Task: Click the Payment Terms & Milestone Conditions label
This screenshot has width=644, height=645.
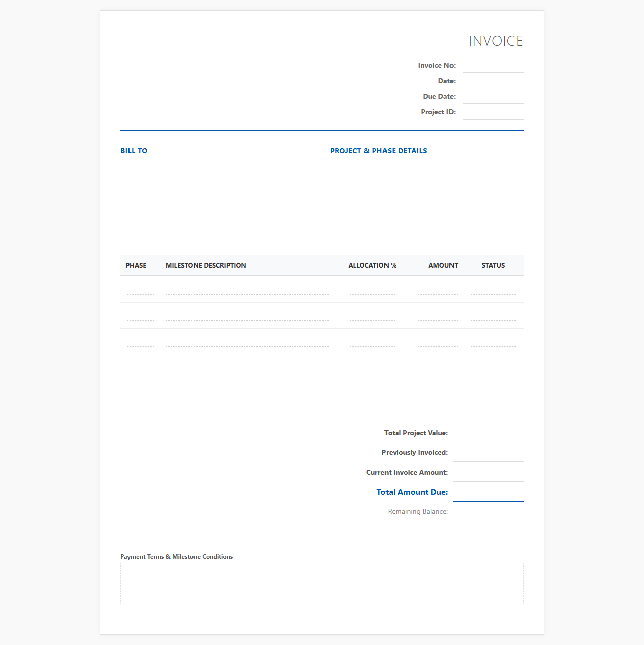Action: pos(176,557)
